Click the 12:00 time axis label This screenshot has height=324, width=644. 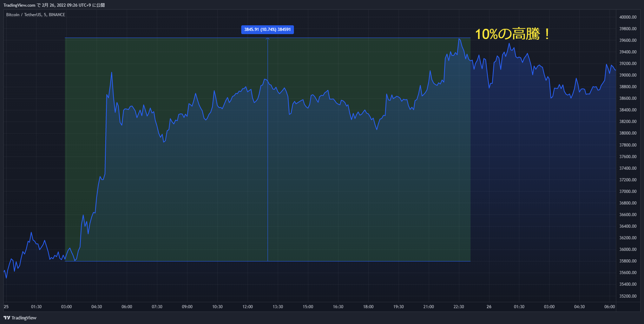click(248, 307)
